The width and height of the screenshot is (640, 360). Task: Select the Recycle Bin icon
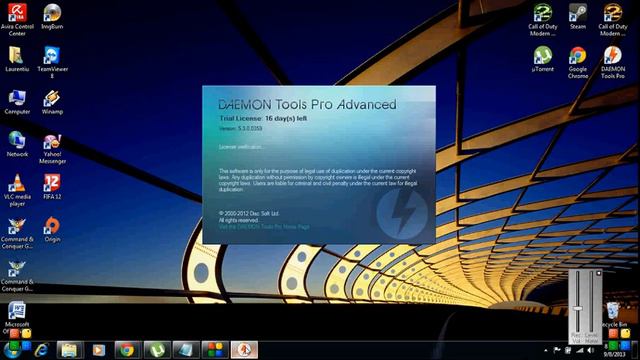point(613,315)
